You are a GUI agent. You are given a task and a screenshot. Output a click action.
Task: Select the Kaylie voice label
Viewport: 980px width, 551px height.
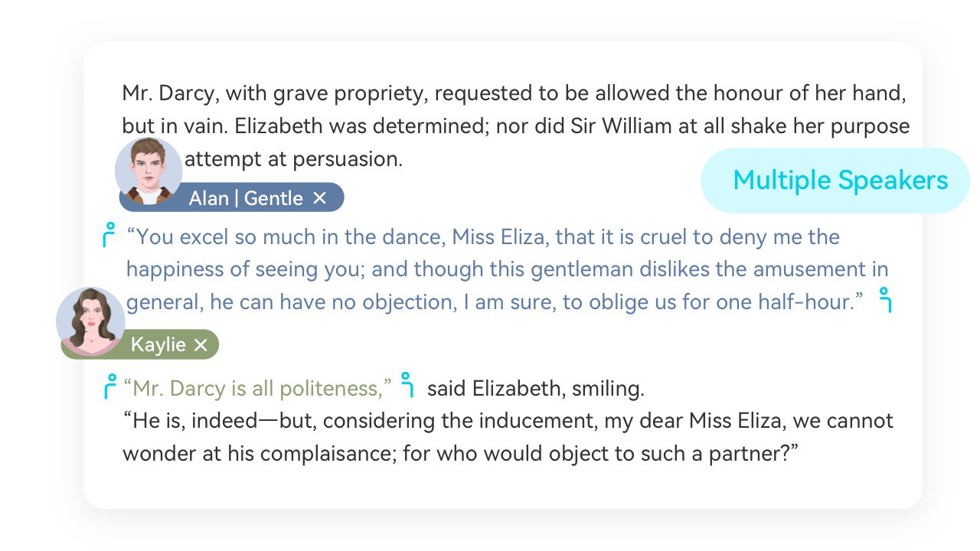[158, 345]
